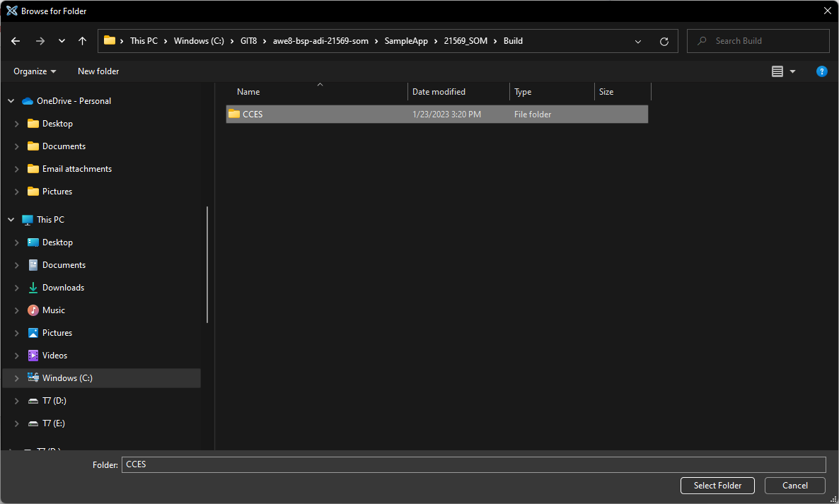Click the Back navigation arrow
839x504 pixels.
click(16, 41)
